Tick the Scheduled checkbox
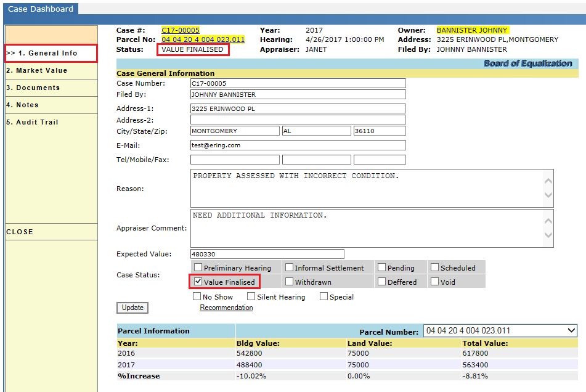 [x=434, y=267]
